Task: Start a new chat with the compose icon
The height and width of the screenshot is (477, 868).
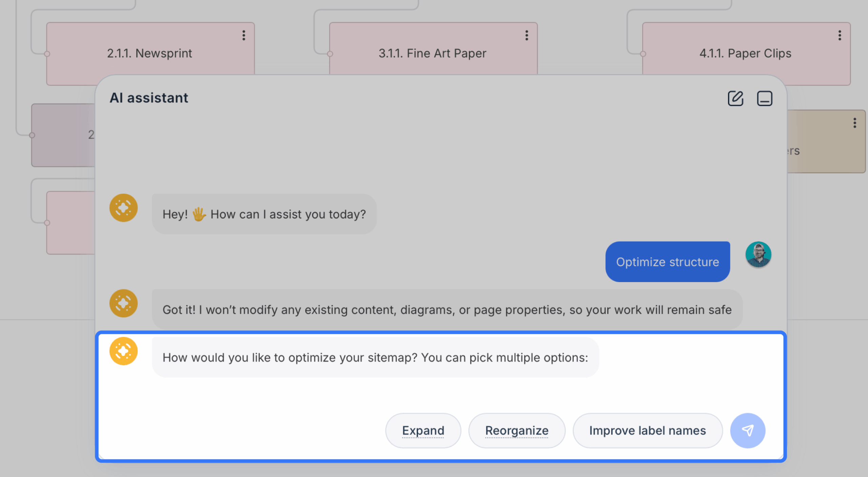Action: coord(735,98)
